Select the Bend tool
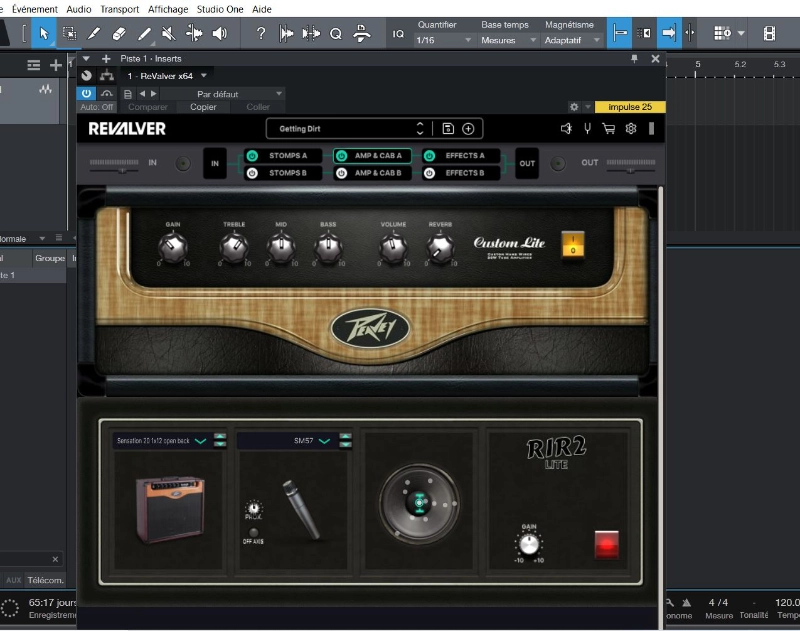800x631 pixels. click(x=194, y=33)
